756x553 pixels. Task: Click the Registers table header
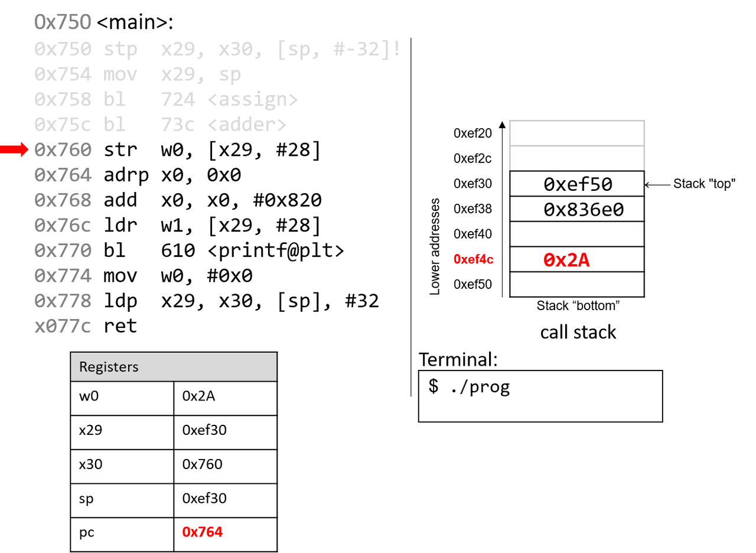coord(174,367)
